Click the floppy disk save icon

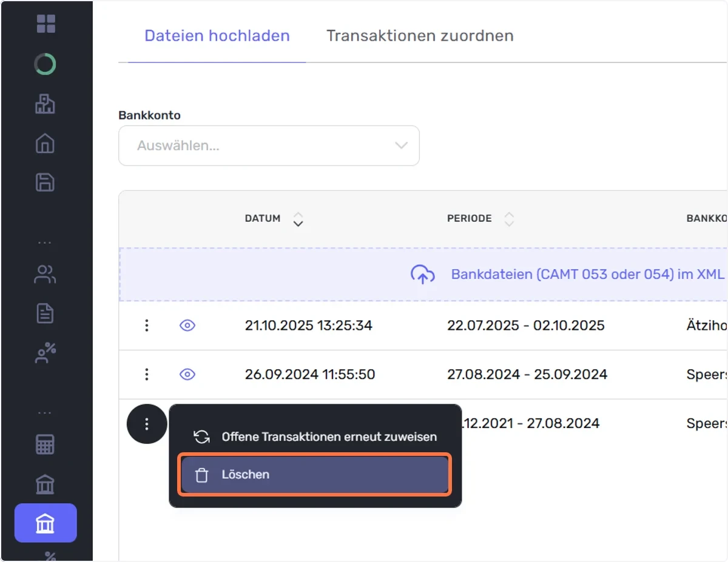coord(45,182)
